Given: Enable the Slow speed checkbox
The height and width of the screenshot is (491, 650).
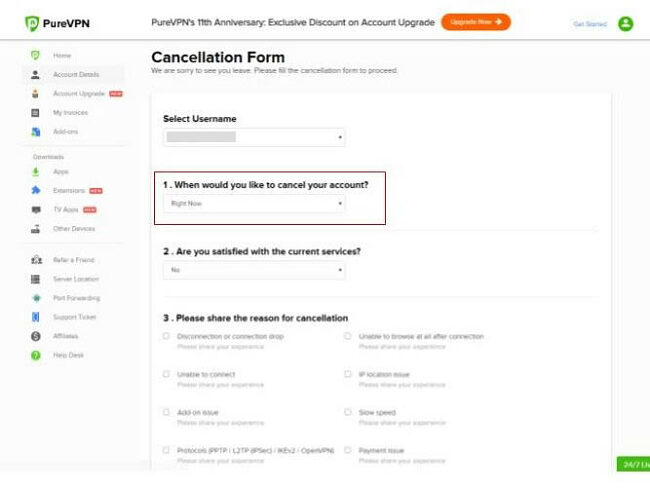Looking at the screenshot, I should pyautogui.click(x=348, y=411).
